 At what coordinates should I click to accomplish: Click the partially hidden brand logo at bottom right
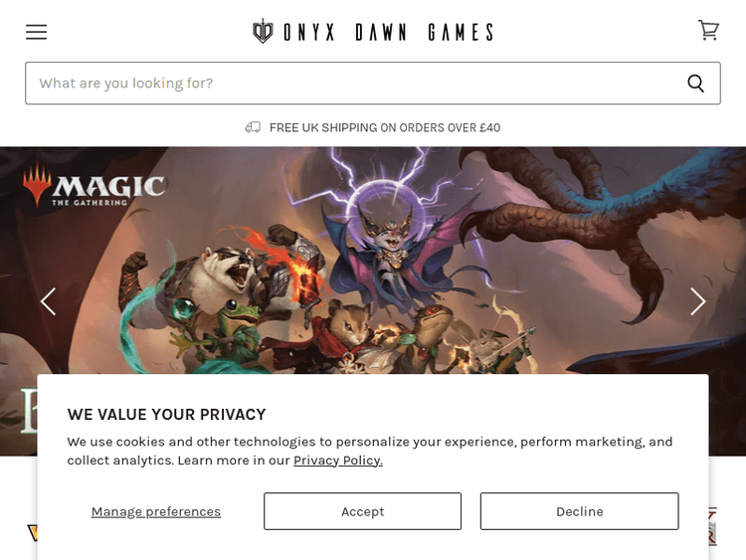pos(712,527)
